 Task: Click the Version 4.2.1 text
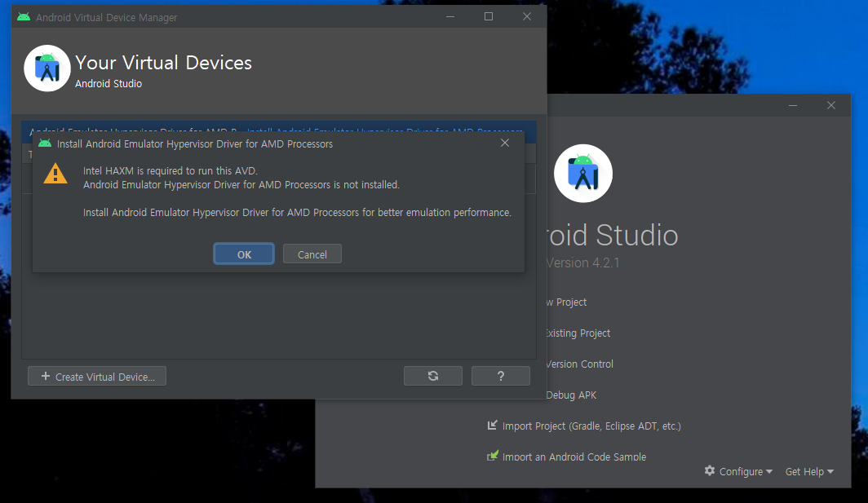pos(583,263)
